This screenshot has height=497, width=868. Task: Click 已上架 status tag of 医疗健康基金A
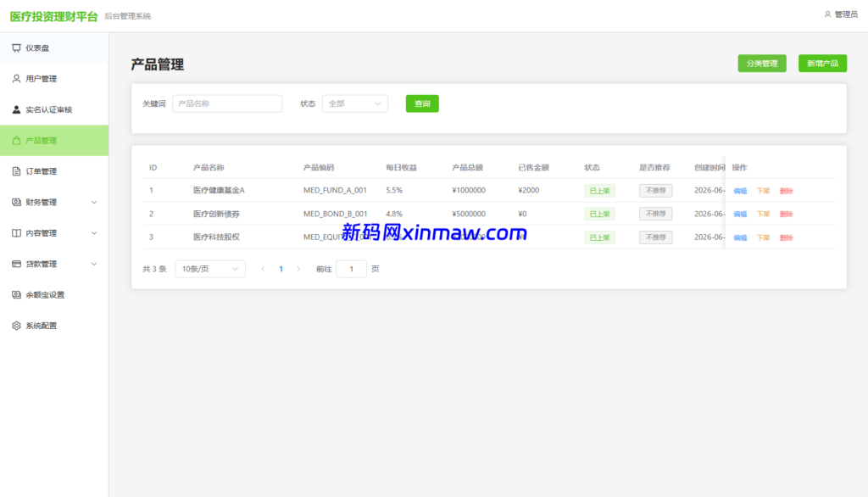point(599,191)
